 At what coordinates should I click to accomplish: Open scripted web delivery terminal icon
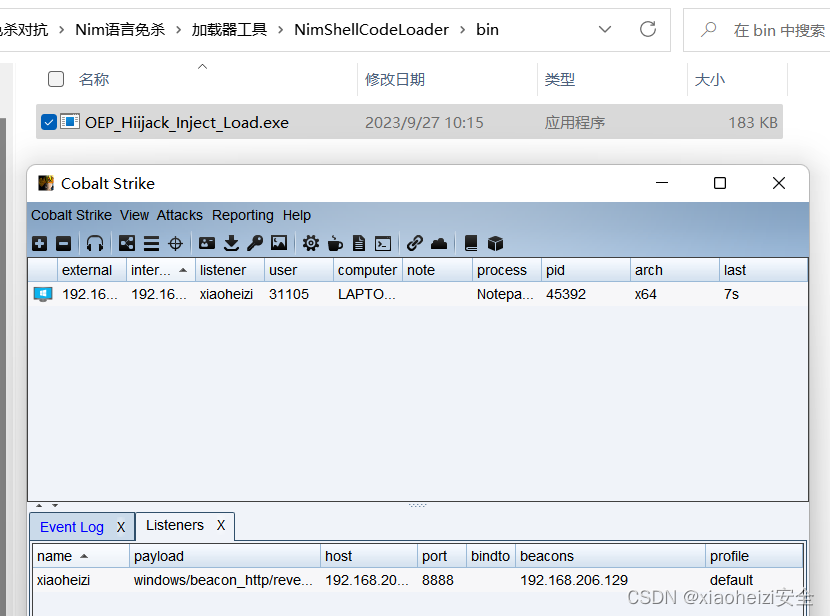pyautogui.click(x=383, y=243)
